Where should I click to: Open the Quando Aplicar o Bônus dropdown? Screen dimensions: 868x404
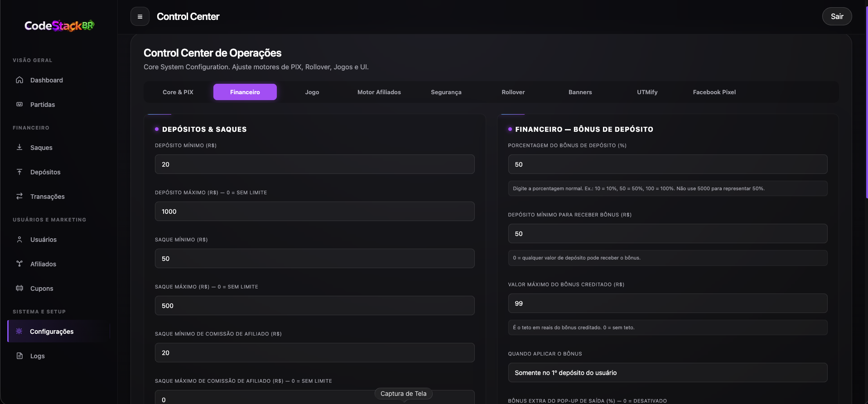tap(668, 373)
